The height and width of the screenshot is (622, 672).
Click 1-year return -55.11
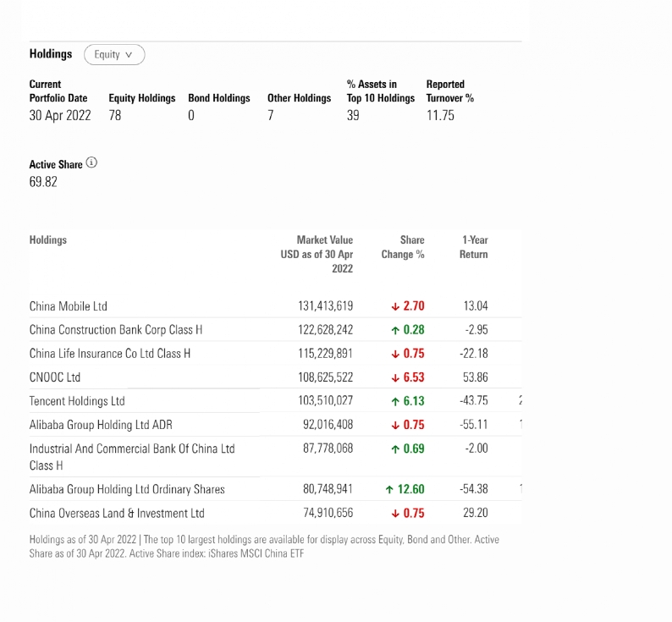(474, 424)
